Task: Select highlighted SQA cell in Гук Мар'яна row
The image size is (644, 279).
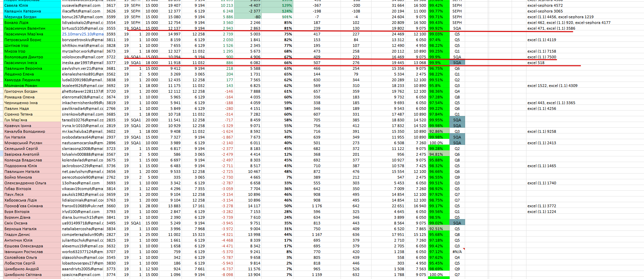Action: click(x=457, y=120)
